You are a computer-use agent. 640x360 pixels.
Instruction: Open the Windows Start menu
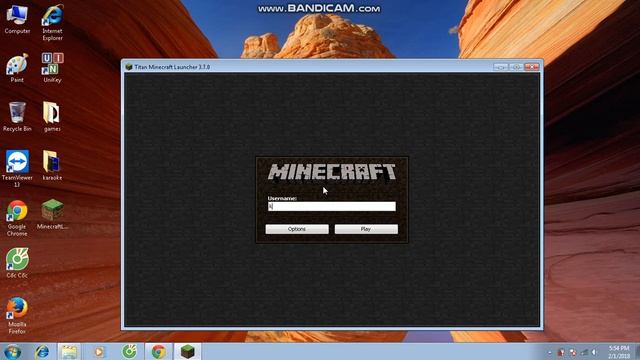[x=13, y=352]
